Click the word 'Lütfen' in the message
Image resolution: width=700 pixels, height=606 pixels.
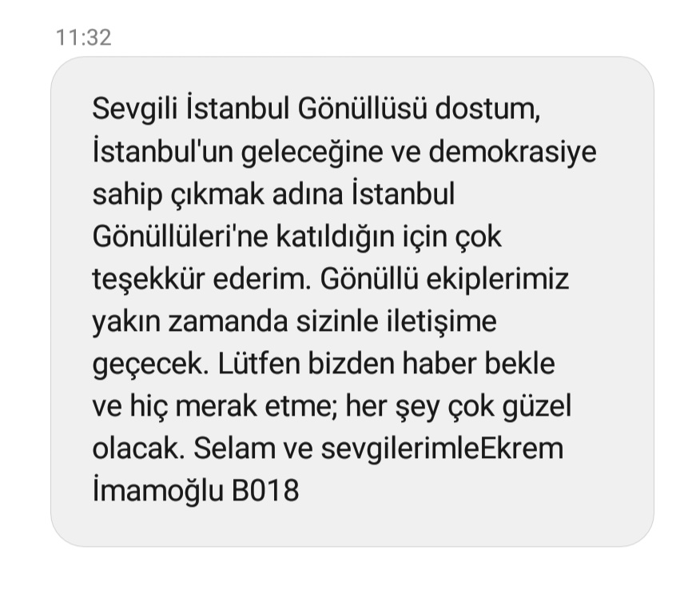tap(258, 363)
